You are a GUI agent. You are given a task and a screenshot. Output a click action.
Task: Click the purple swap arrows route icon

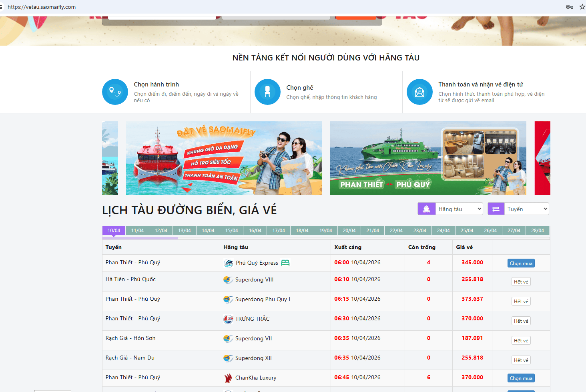496,209
